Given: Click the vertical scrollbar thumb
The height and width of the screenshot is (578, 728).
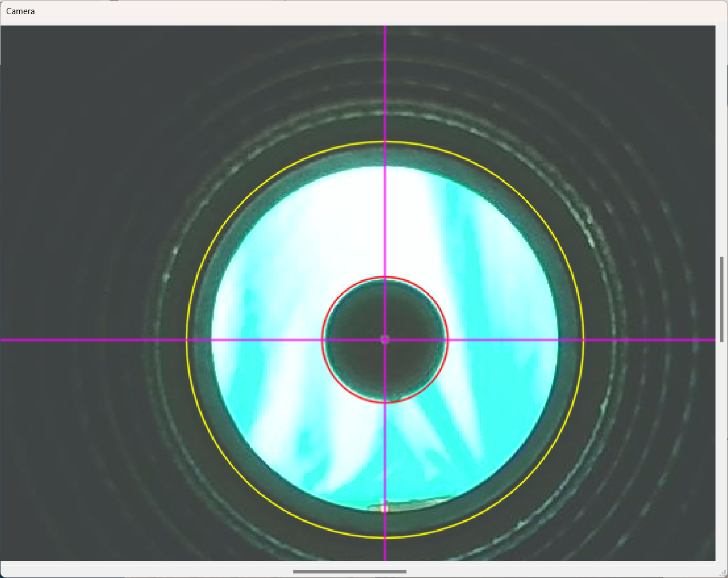Looking at the screenshot, I should coord(722,299).
